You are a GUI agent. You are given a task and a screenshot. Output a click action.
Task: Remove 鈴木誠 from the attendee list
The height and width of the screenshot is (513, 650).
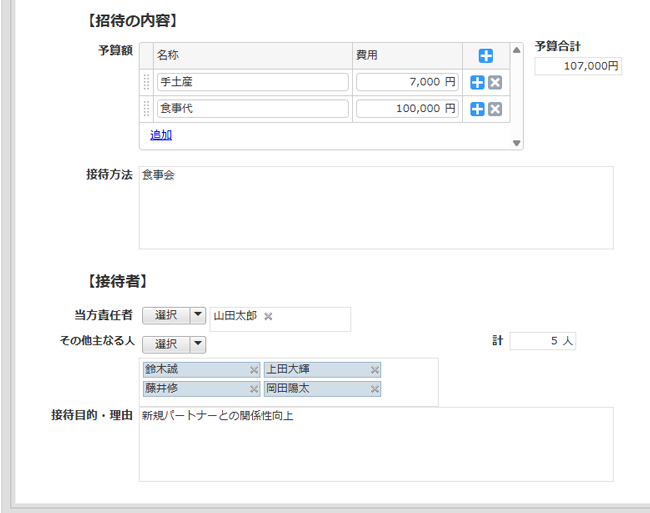(x=253, y=370)
